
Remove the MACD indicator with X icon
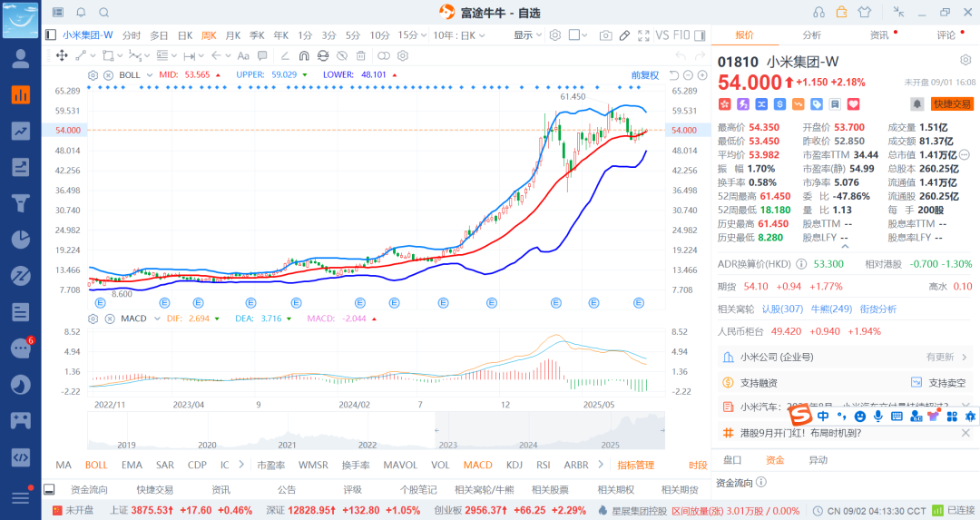click(110, 319)
